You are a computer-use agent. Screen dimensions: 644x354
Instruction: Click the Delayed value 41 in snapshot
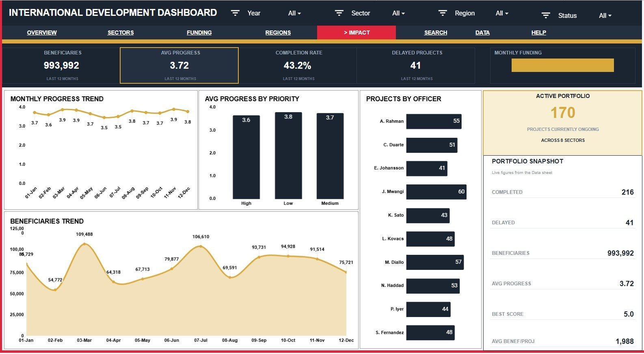click(629, 223)
